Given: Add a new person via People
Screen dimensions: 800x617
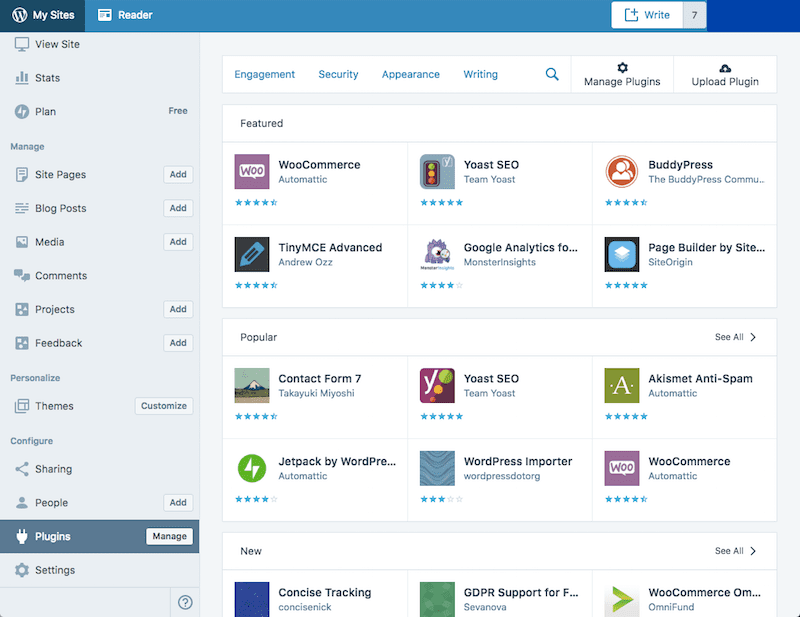Looking at the screenshot, I should click(178, 503).
